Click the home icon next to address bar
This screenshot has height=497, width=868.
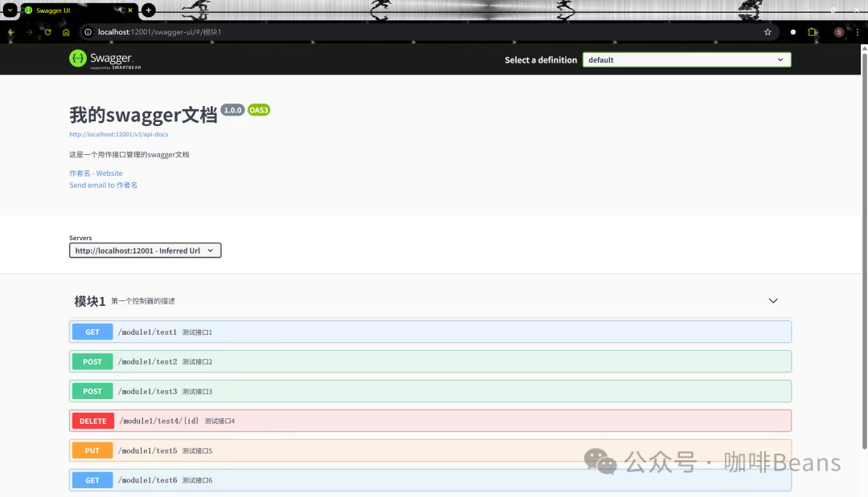pos(67,32)
